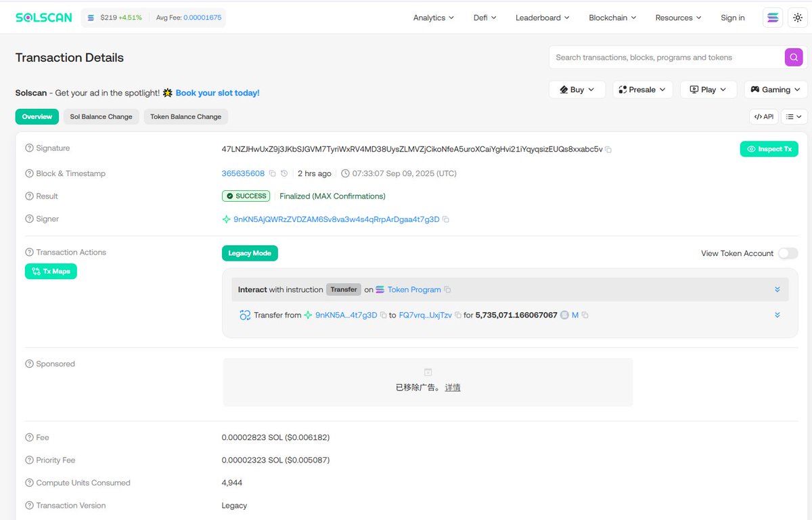This screenshot has width=812, height=520.
Task: Click the purple search magnifier button
Action: click(x=794, y=58)
